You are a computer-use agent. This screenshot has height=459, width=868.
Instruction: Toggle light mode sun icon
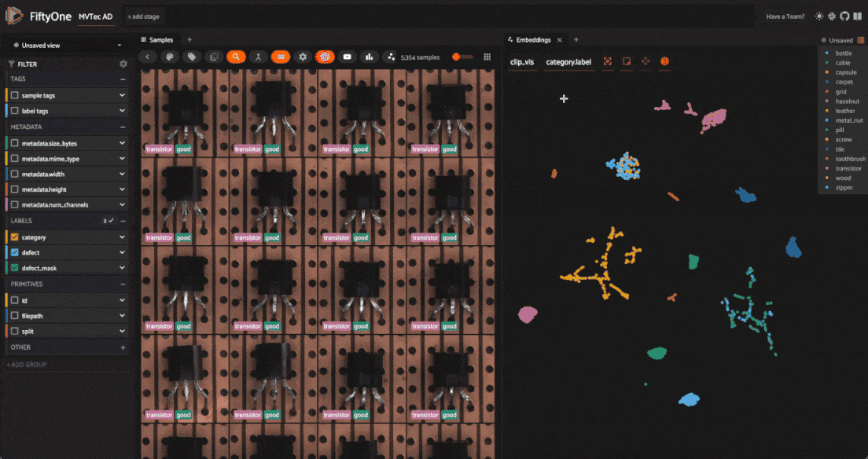coord(819,16)
